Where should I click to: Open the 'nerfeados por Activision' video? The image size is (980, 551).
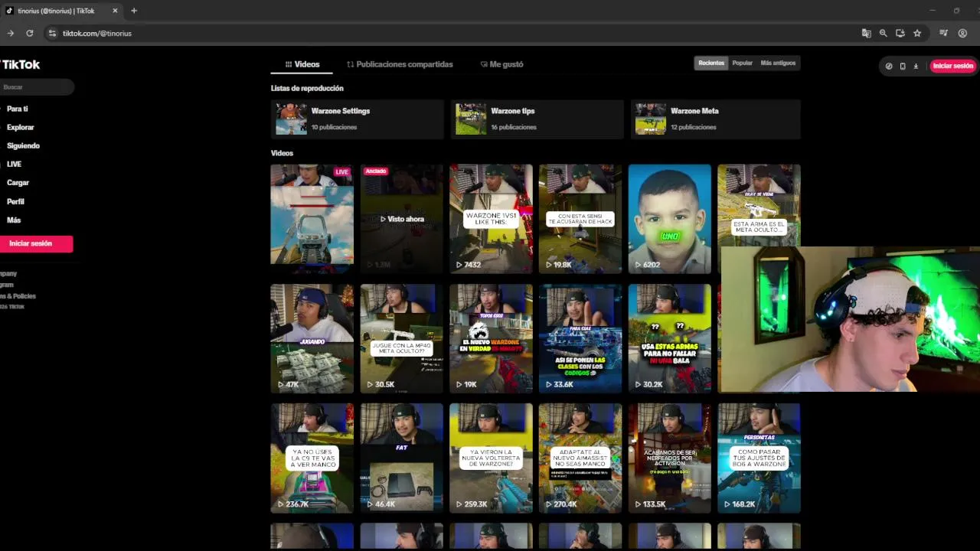669,458
